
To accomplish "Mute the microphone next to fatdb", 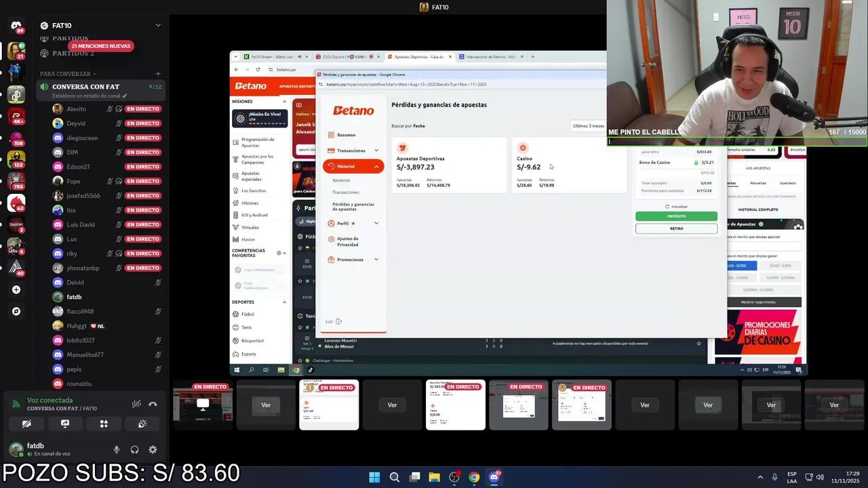I will [117, 449].
